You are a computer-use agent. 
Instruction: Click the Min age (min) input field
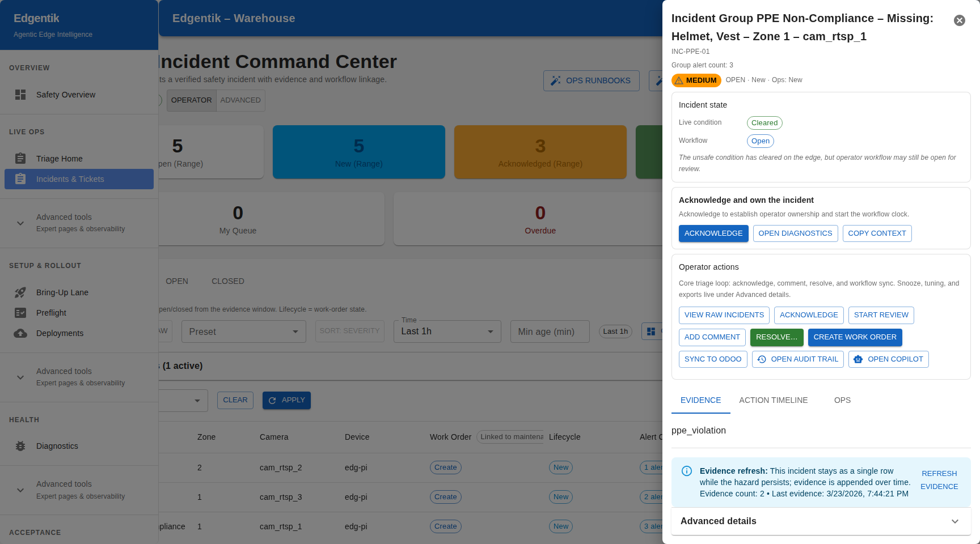[x=550, y=331]
